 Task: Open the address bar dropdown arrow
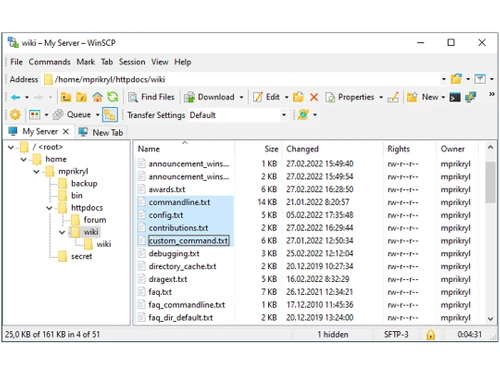click(x=444, y=79)
